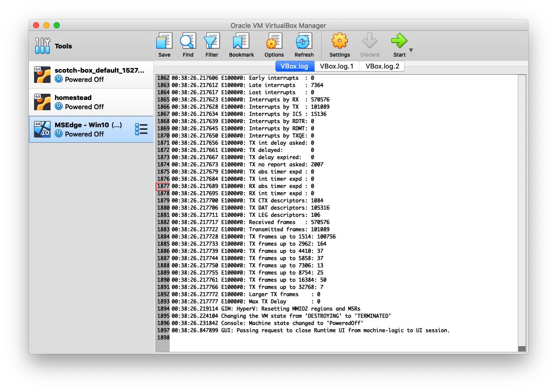Expand the Start button dropdown arrow
Screen dimensions: 557x392
point(411,50)
